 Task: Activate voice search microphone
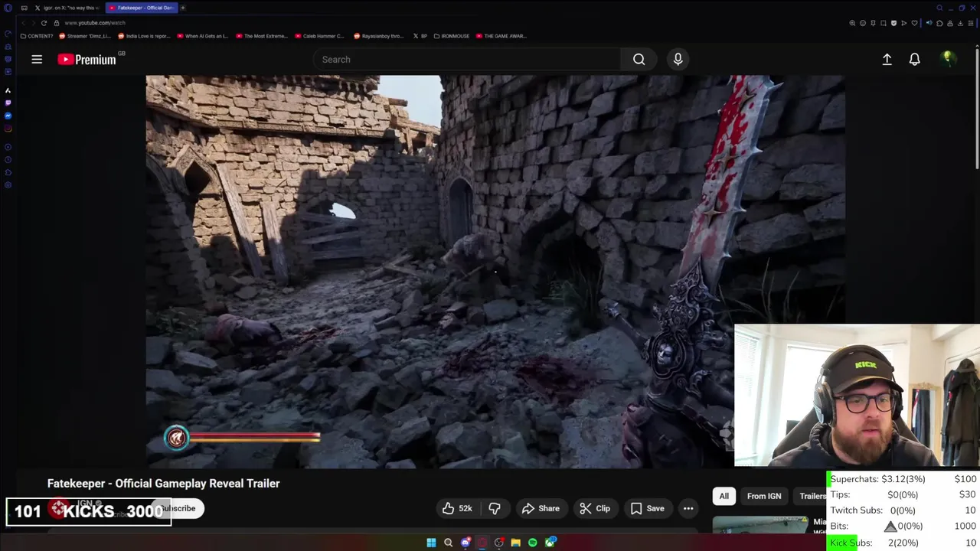(x=678, y=59)
